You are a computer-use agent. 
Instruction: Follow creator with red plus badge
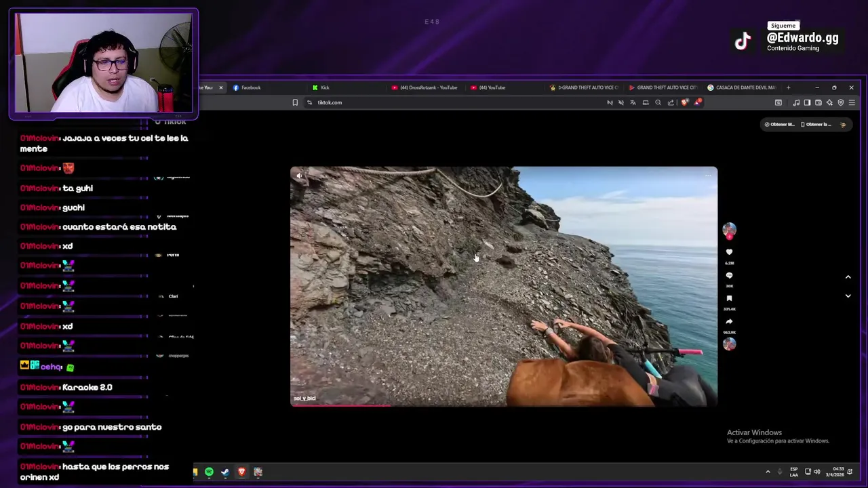729,237
